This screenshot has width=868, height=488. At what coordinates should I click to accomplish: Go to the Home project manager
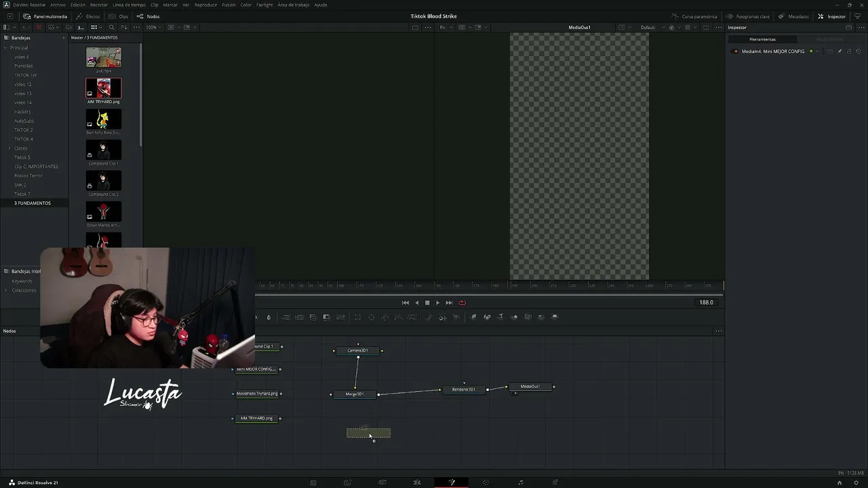click(840, 483)
